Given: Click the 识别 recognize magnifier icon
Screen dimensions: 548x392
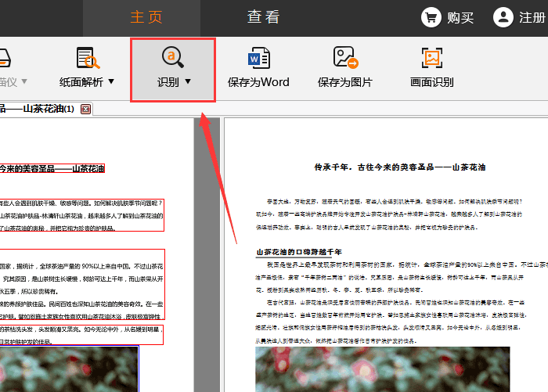Looking at the screenshot, I should point(173,57).
